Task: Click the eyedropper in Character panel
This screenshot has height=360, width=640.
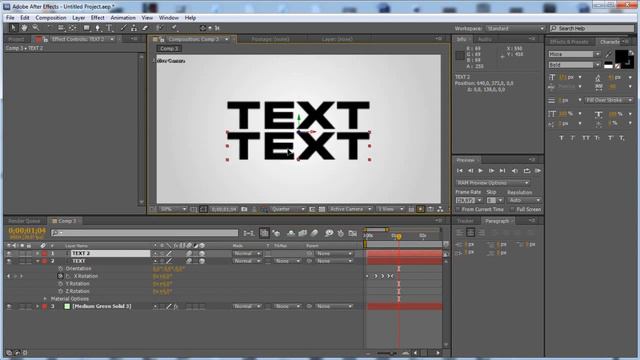Action: tap(609, 54)
